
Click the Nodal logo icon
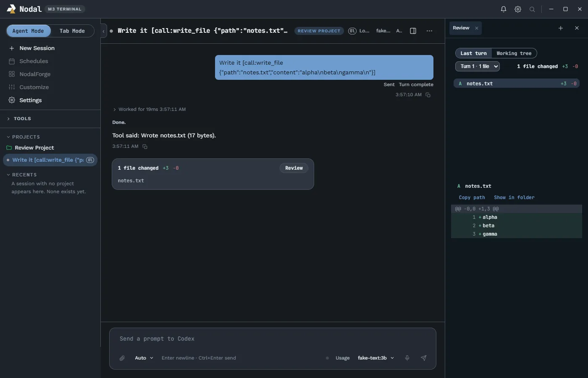11,9
